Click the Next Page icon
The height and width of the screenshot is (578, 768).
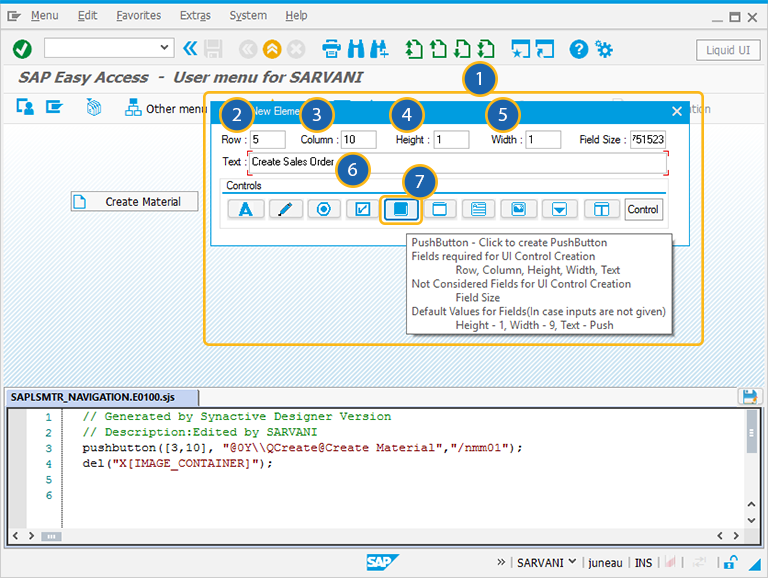click(462, 49)
